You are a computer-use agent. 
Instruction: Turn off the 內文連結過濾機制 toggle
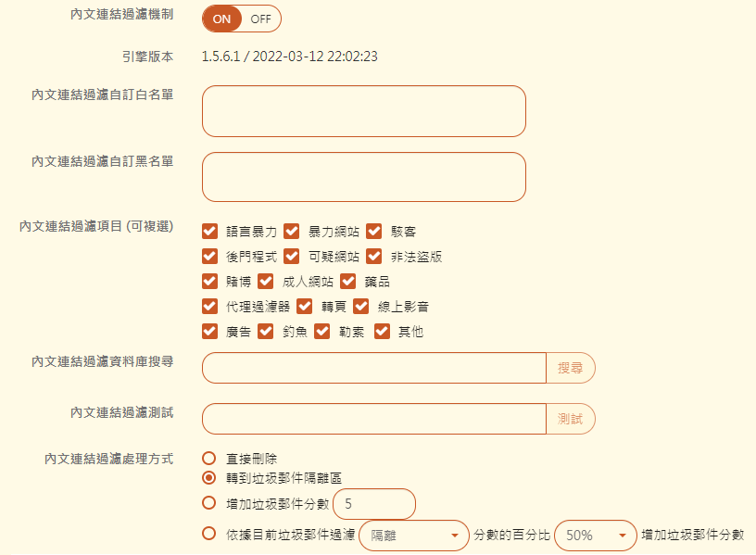tap(261, 19)
